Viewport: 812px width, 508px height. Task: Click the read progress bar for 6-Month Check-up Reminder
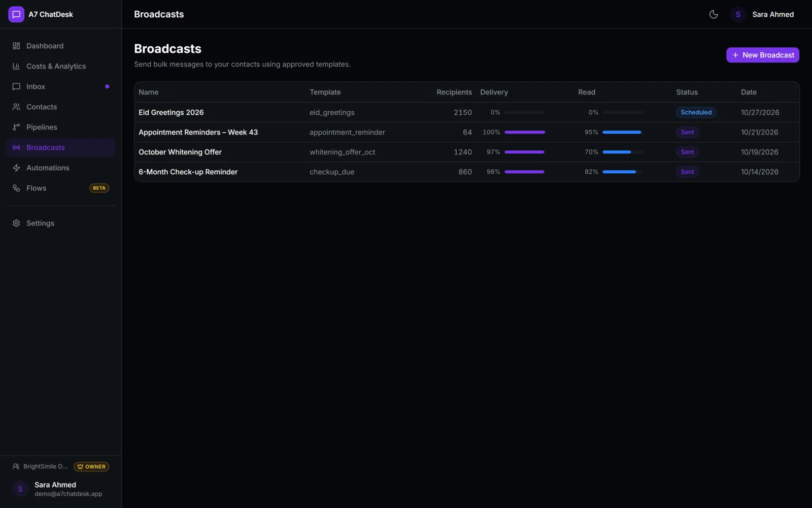[623, 172]
